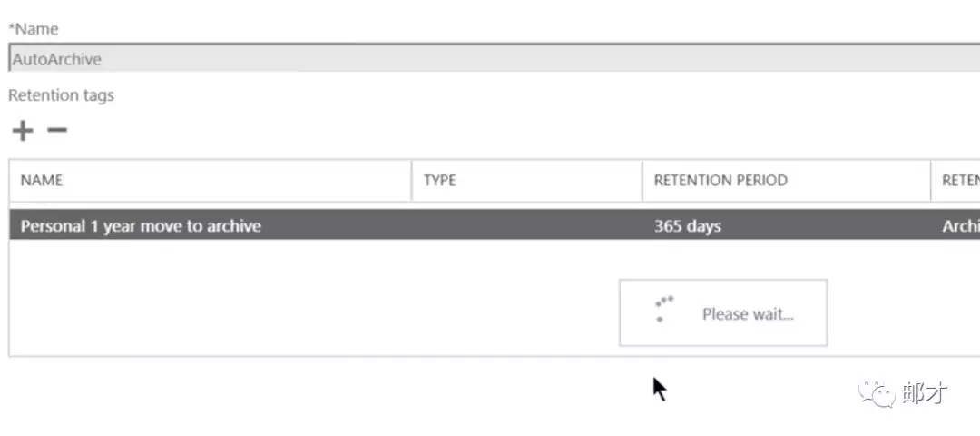Image resolution: width=980 pixels, height=436 pixels.
Task: Click the Retention tags label
Action: click(61, 94)
